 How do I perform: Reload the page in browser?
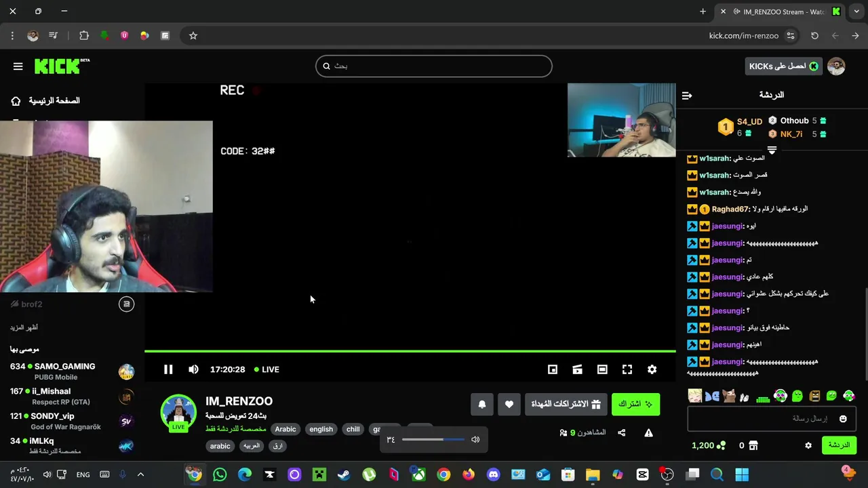click(814, 36)
